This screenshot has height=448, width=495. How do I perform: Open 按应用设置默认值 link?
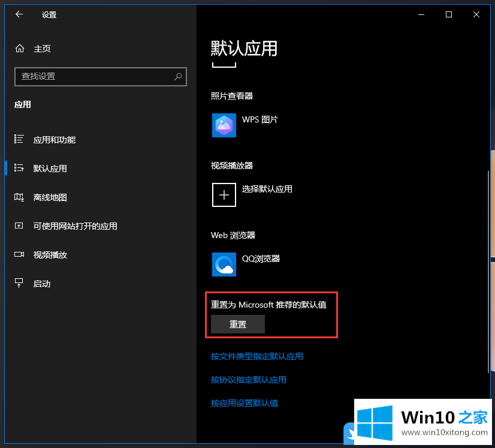click(x=245, y=403)
